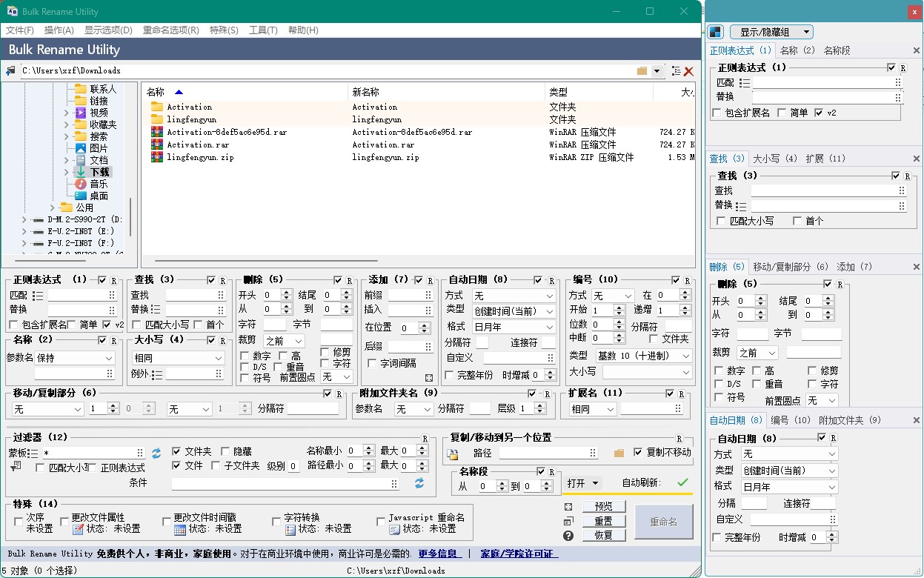
Task: Open the 打开 dropdown button
Action: pyautogui.click(x=584, y=483)
